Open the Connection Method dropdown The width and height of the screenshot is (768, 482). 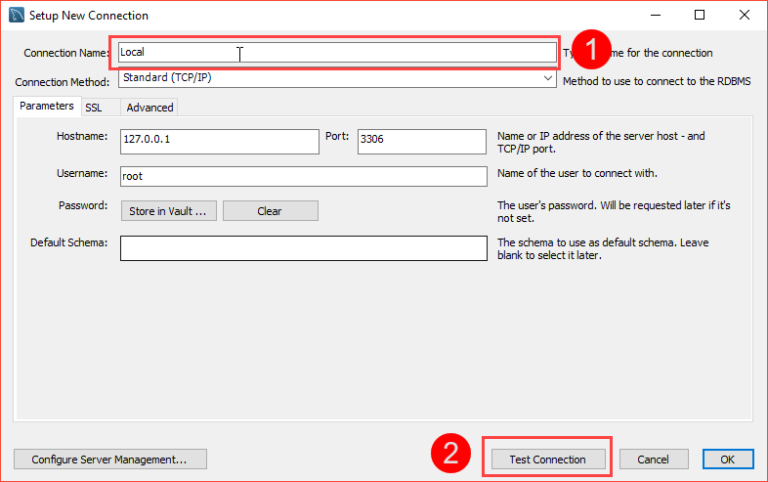[x=337, y=78]
